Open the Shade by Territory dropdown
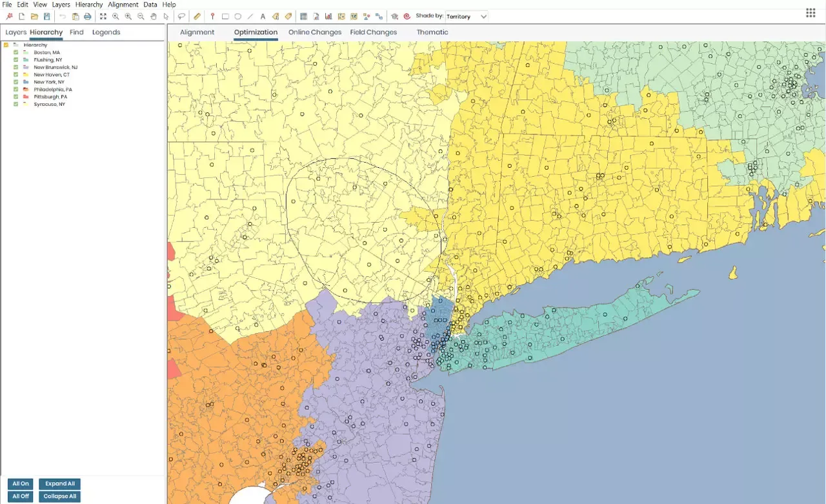The height and width of the screenshot is (504, 826). pyautogui.click(x=467, y=16)
